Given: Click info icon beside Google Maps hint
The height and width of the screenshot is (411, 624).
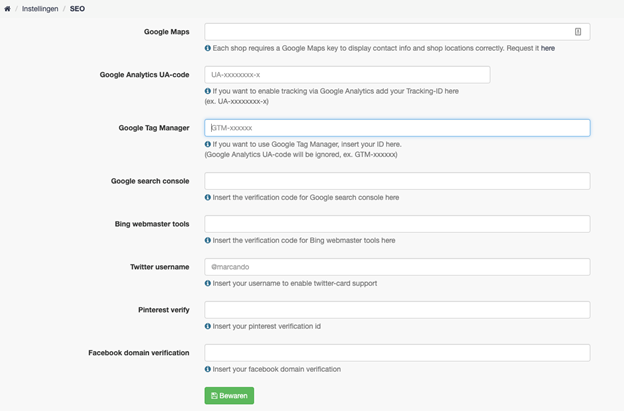Looking at the screenshot, I should click(x=208, y=48).
